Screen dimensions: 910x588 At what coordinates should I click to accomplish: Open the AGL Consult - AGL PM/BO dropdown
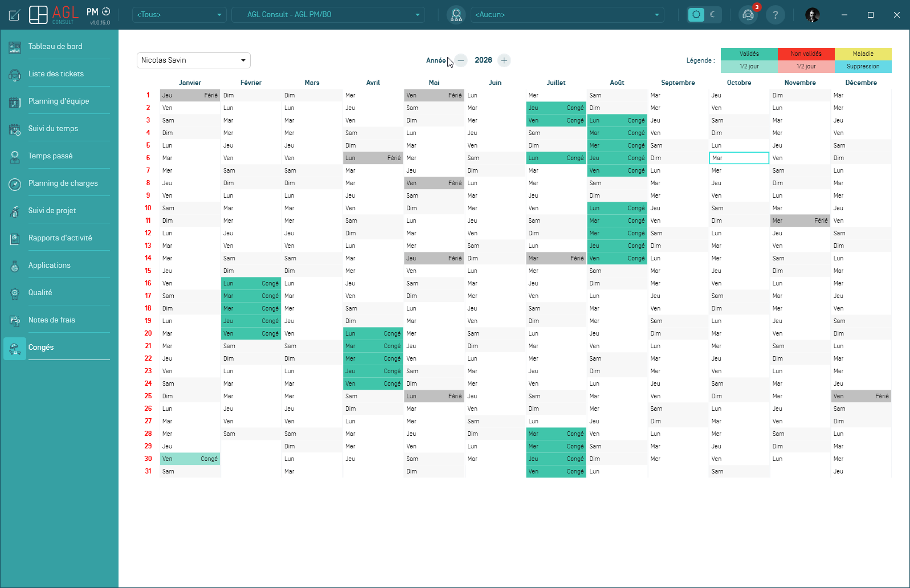[328, 15]
